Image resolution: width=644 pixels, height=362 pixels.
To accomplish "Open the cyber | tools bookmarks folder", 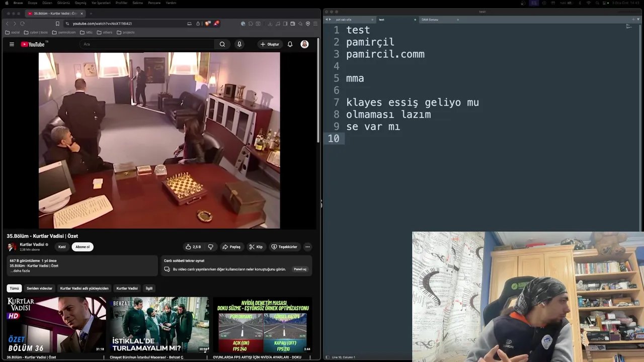I will pos(36,32).
